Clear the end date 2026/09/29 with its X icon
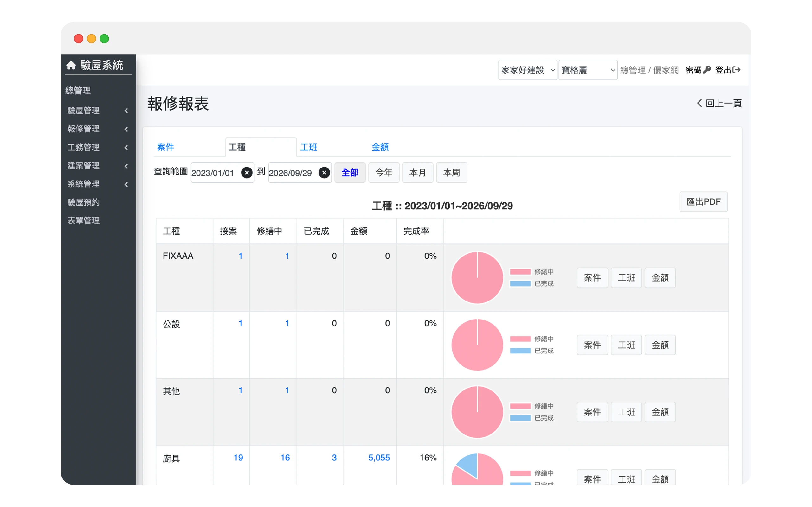 324,173
